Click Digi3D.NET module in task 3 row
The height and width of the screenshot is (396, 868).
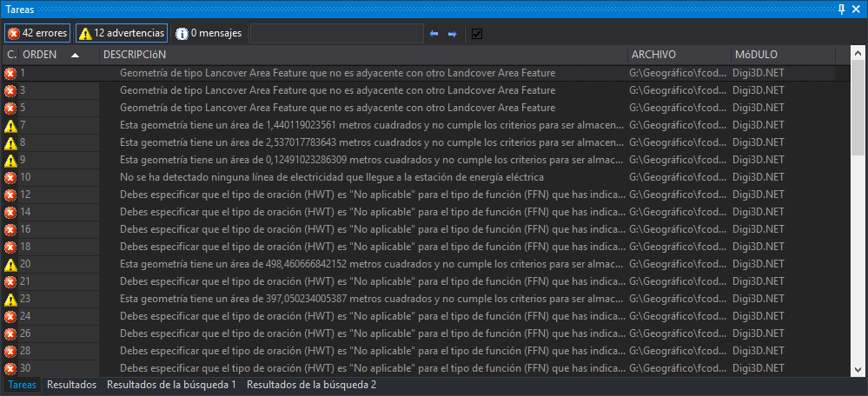[759, 90]
